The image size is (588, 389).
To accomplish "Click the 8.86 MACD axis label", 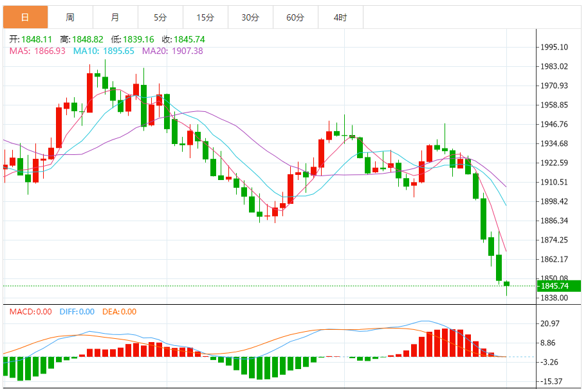I will pyautogui.click(x=548, y=343).
